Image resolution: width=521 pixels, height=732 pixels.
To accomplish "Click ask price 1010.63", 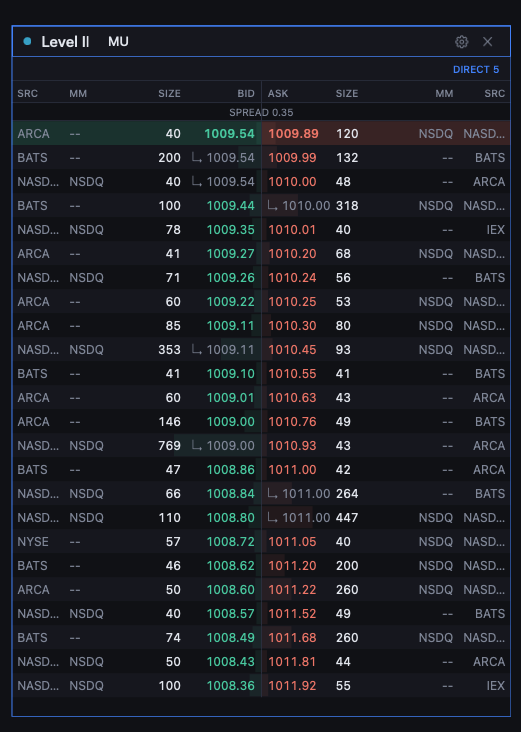I will [x=292, y=398].
